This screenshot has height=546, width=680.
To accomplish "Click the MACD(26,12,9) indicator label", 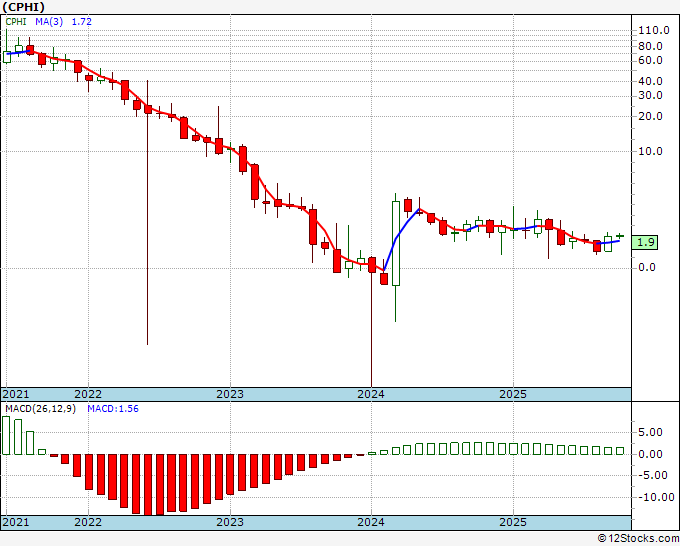I will pyautogui.click(x=40, y=409).
